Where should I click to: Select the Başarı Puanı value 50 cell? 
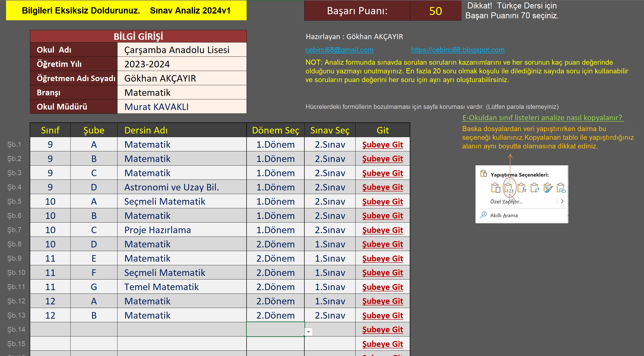click(x=435, y=11)
